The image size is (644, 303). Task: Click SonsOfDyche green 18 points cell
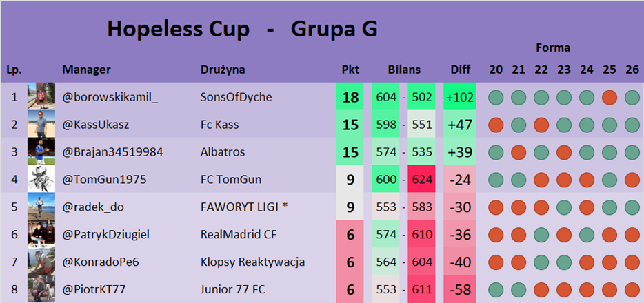pyautogui.click(x=350, y=97)
